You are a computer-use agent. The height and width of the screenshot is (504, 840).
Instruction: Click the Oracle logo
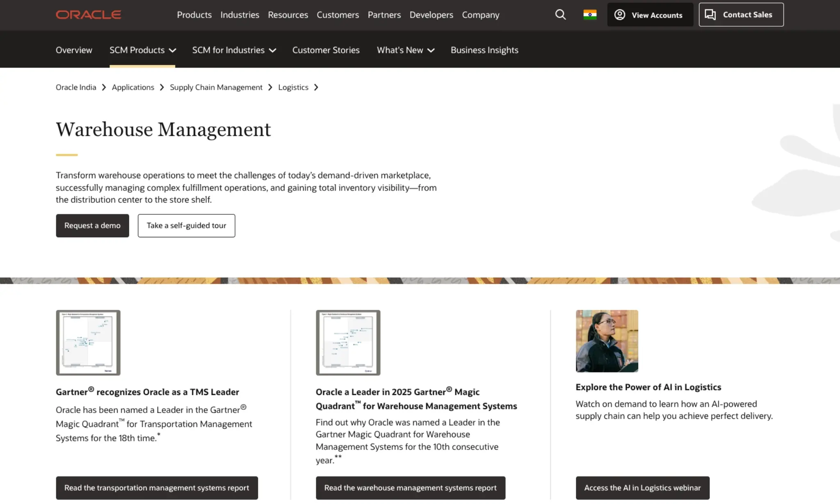pyautogui.click(x=88, y=14)
